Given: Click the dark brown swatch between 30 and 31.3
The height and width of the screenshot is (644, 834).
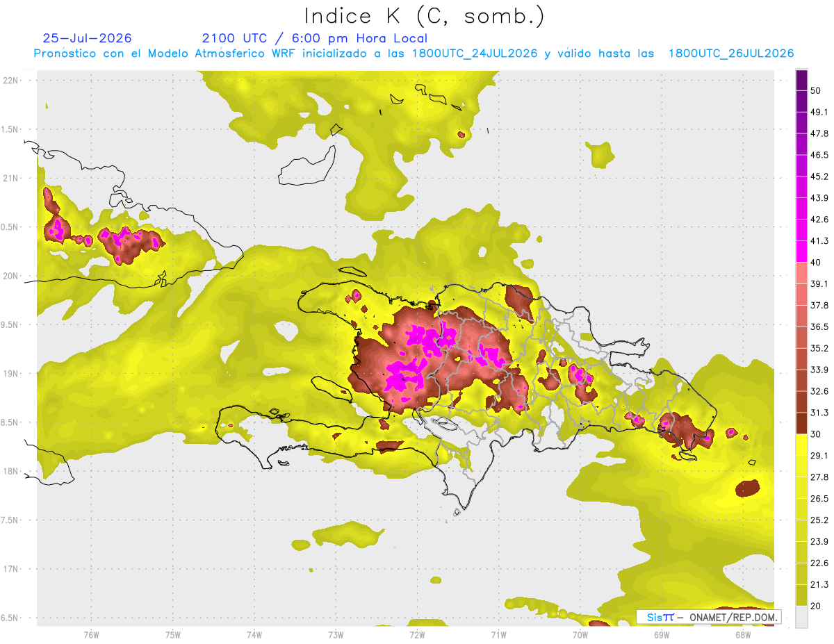Looking at the screenshot, I should [802, 423].
